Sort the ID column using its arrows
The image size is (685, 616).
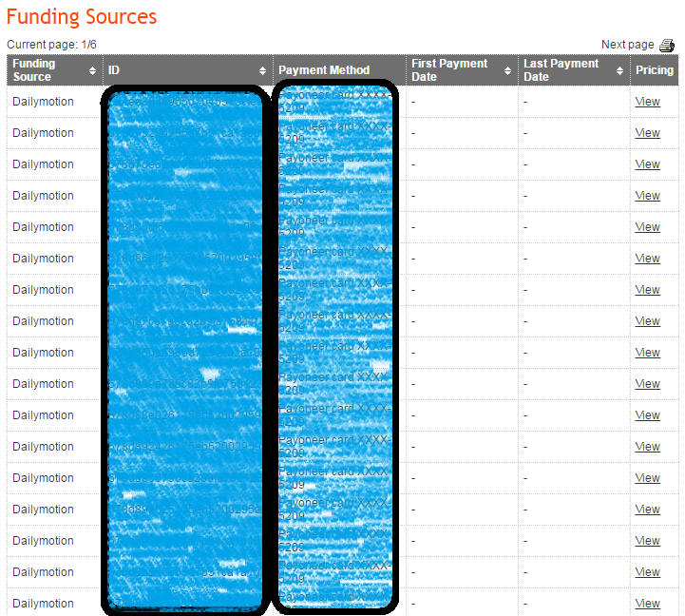point(262,70)
